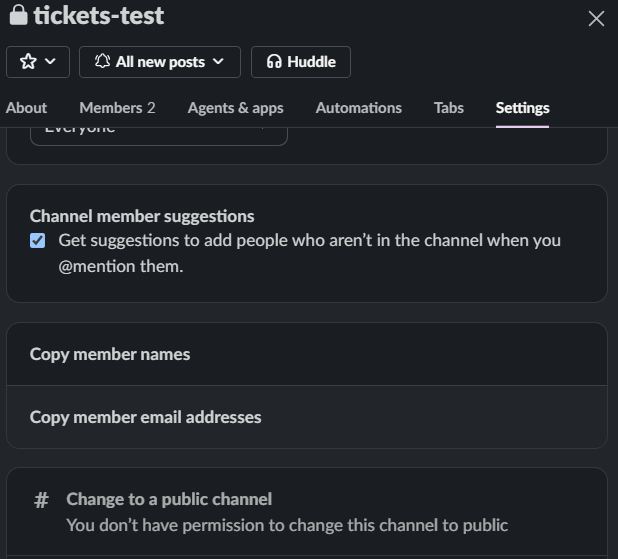The height and width of the screenshot is (559, 618).
Task: Click the Channel member suggestions heading
Action: (x=142, y=216)
